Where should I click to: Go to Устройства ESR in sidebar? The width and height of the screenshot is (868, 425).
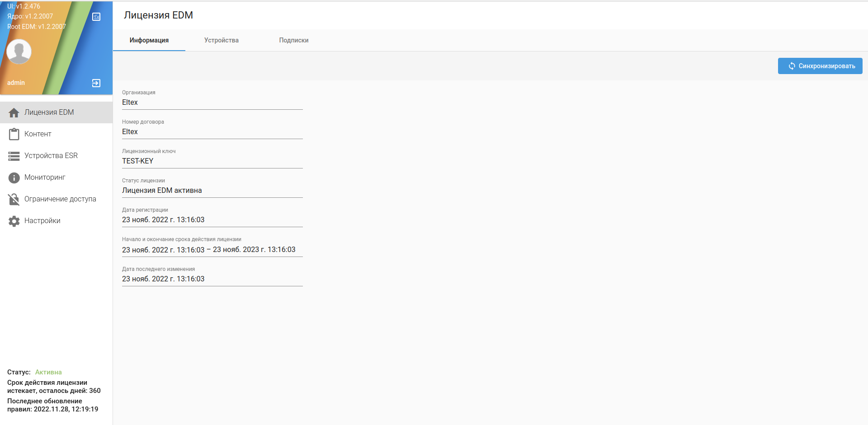(x=56, y=156)
